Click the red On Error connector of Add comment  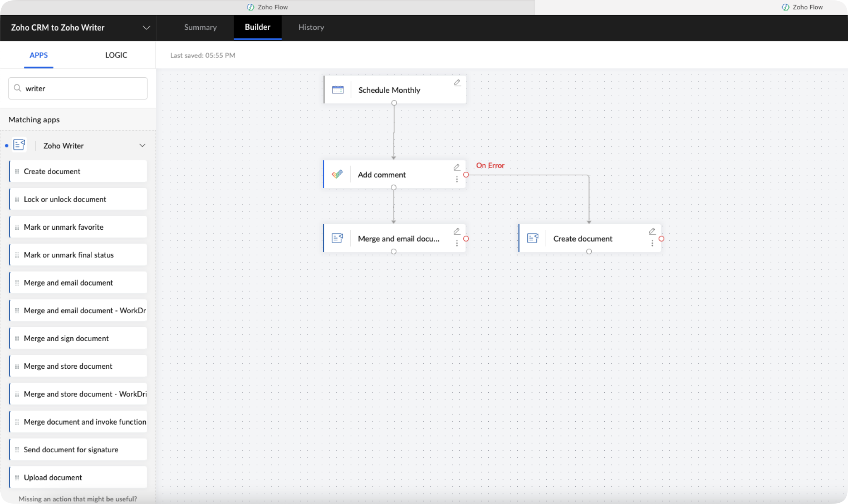pyautogui.click(x=466, y=175)
